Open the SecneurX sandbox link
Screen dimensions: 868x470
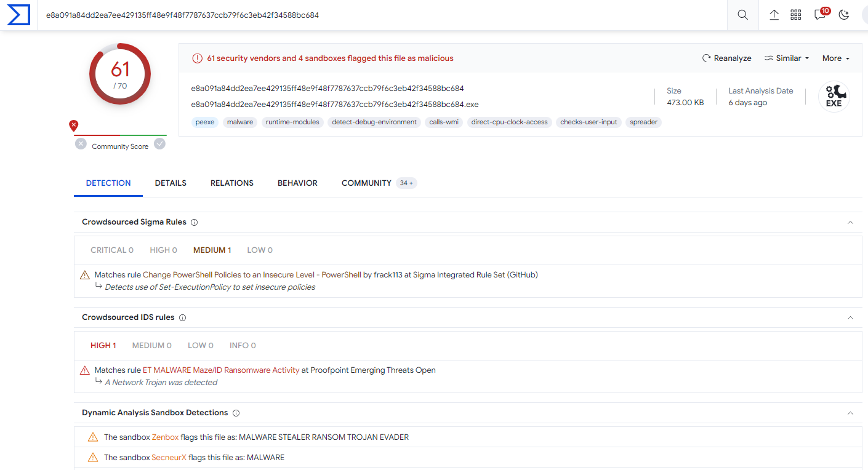[x=169, y=458]
